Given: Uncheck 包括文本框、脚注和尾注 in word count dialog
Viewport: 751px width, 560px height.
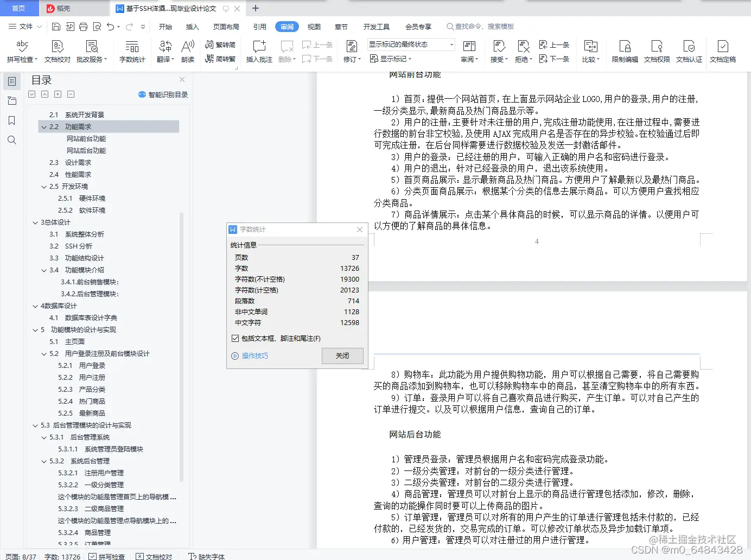Looking at the screenshot, I should [235, 338].
